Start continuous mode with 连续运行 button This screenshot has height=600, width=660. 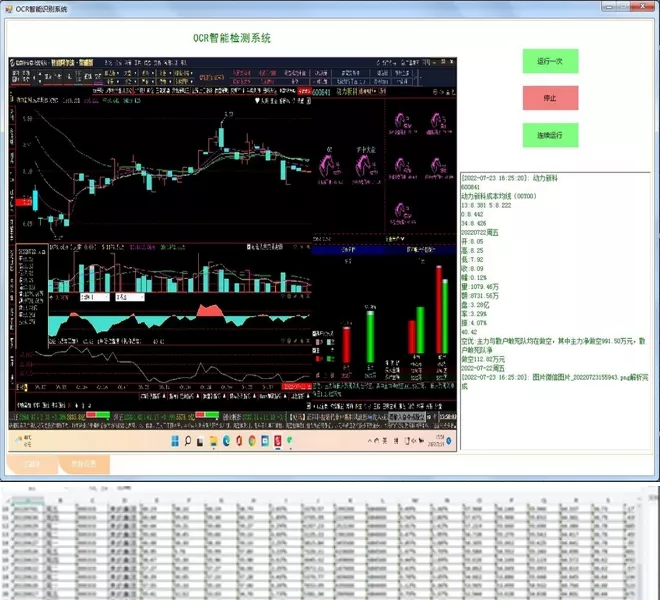(x=550, y=135)
